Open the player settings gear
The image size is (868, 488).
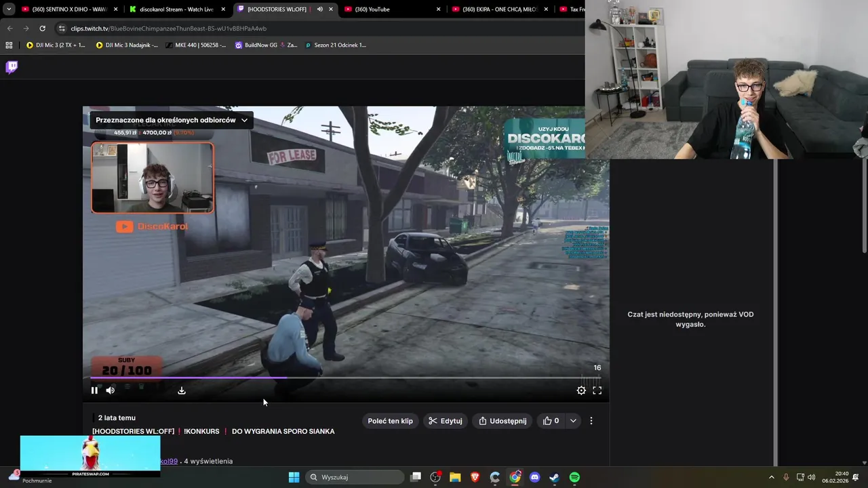581,390
